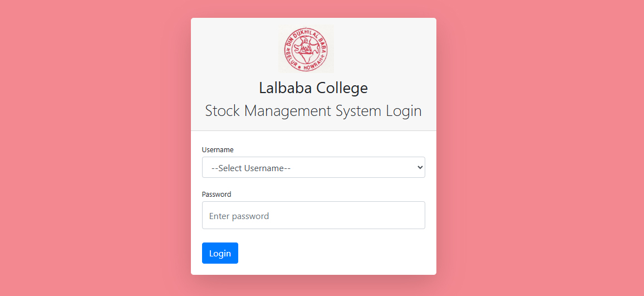This screenshot has height=296, width=644.
Task: Click the chevron arrow of the Username select
Action: click(420, 167)
